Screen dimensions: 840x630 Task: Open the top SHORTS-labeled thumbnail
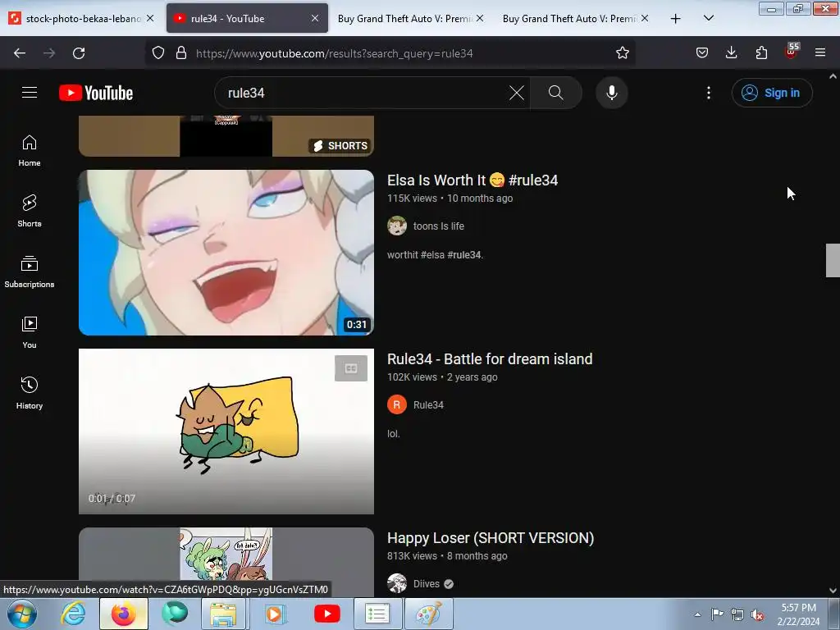[x=226, y=136]
